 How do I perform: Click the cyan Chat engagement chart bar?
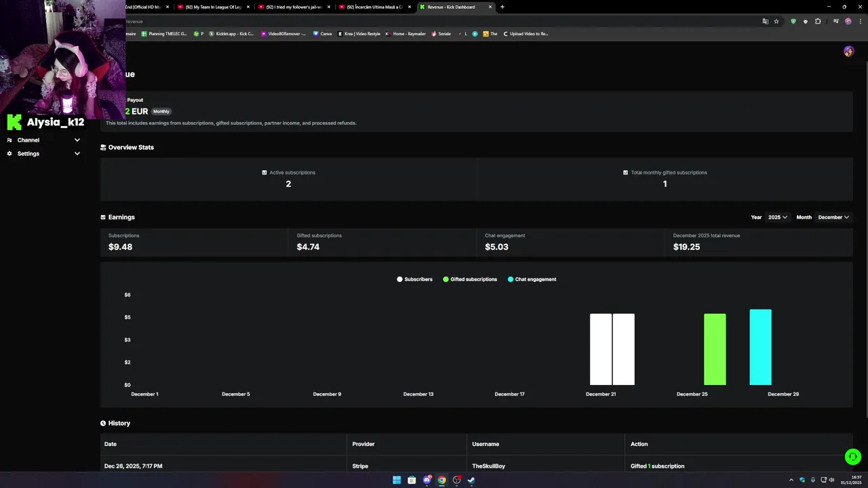point(760,347)
